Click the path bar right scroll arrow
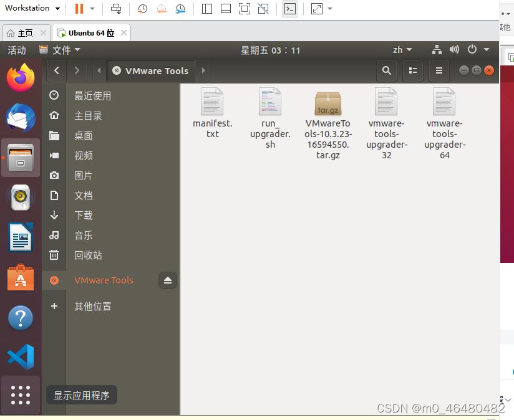 pos(203,70)
